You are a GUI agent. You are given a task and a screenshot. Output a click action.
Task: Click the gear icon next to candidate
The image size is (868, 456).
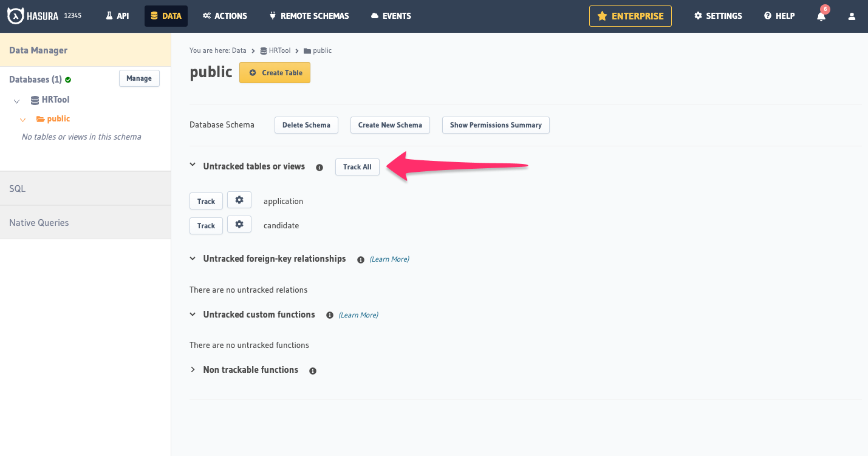point(239,224)
